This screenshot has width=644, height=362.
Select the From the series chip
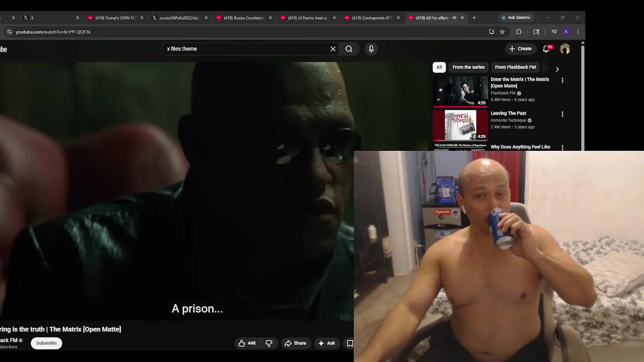468,67
